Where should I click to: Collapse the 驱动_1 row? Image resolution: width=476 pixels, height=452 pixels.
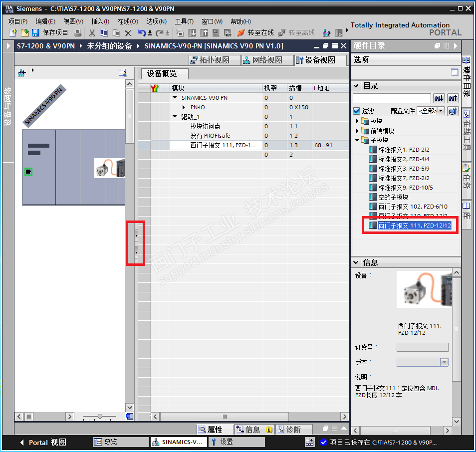click(175, 116)
